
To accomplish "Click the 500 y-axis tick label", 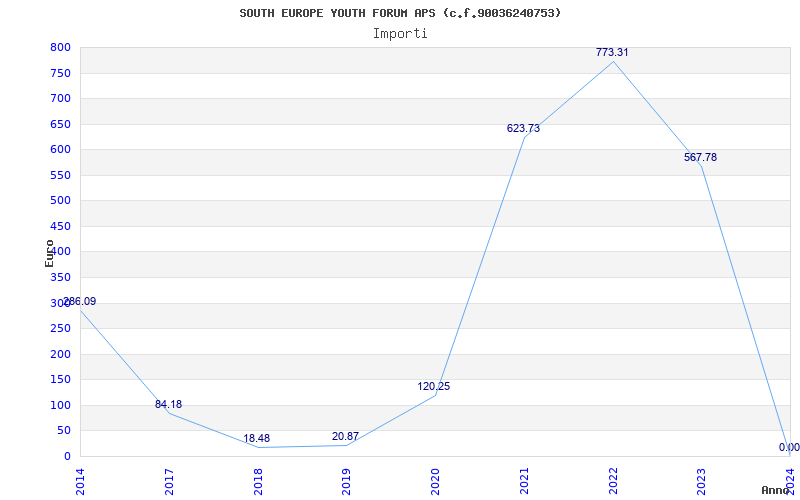I will pos(60,201).
